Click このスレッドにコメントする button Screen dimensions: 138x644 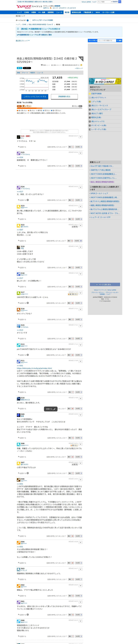click(35, 96)
